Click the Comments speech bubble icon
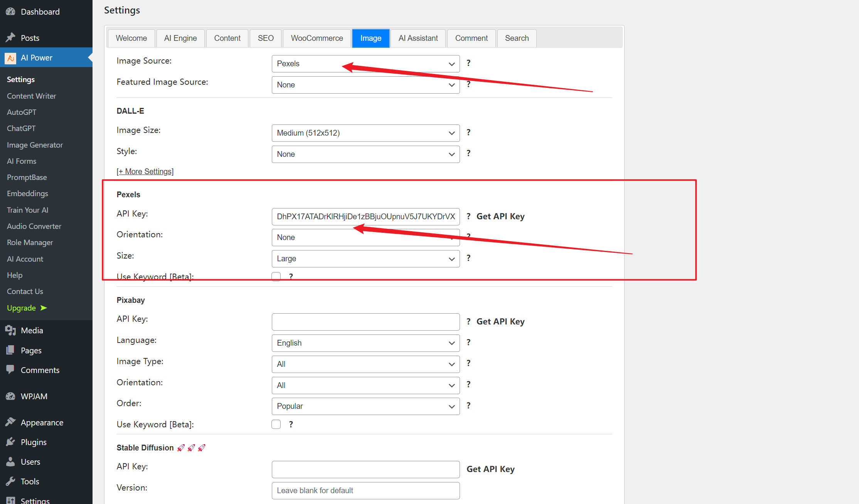The height and width of the screenshot is (504, 859). (x=10, y=370)
